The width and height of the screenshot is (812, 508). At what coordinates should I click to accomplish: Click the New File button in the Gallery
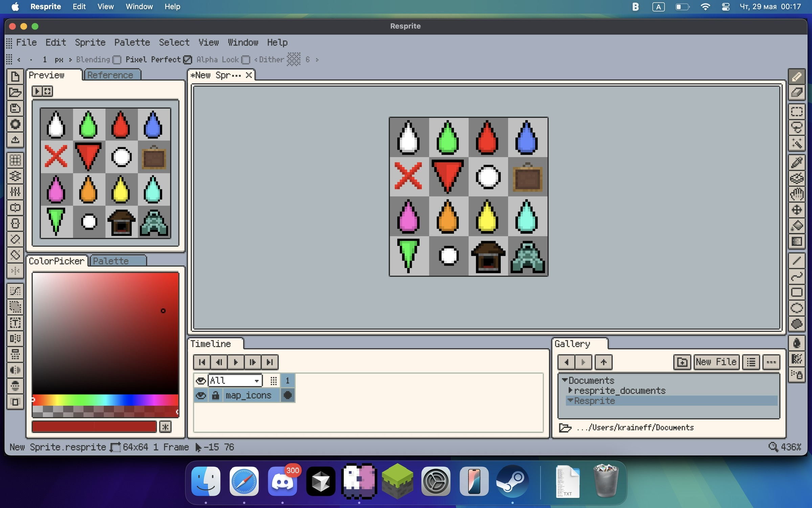[x=716, y=362]
